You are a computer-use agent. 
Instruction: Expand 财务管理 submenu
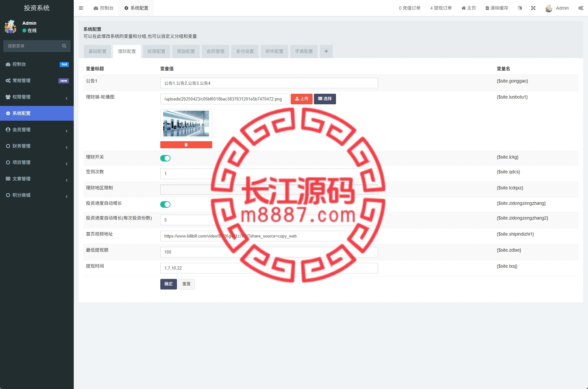37,146
